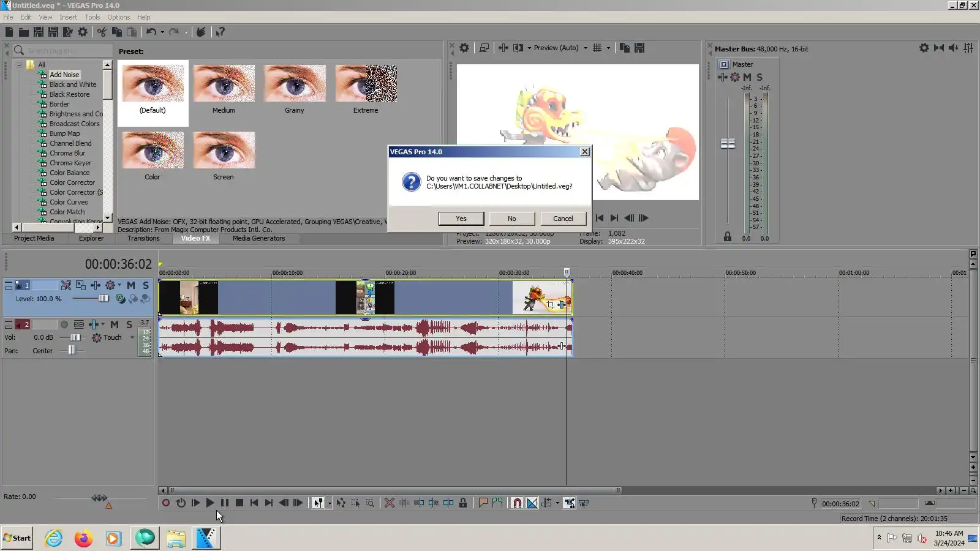Screen dimensions: 980x551
Task: Create a new project from toolbar
Action: pyautogui.click(x=9, y=32)
